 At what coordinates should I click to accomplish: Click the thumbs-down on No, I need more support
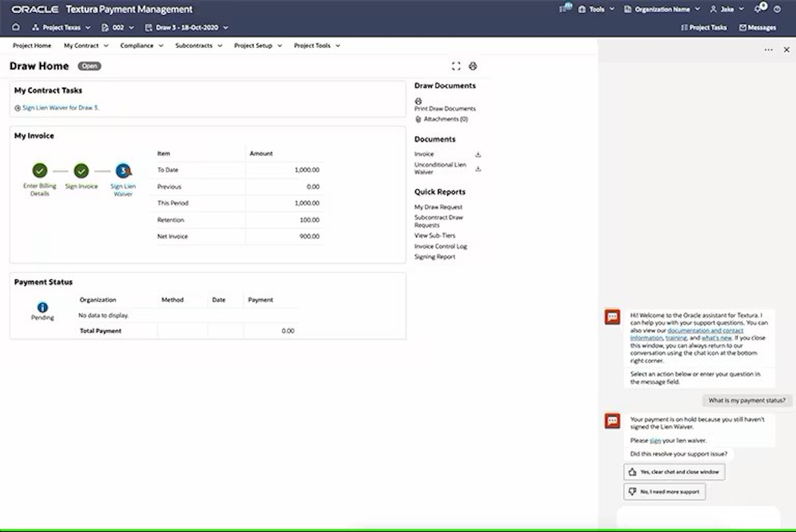[631, 492]
